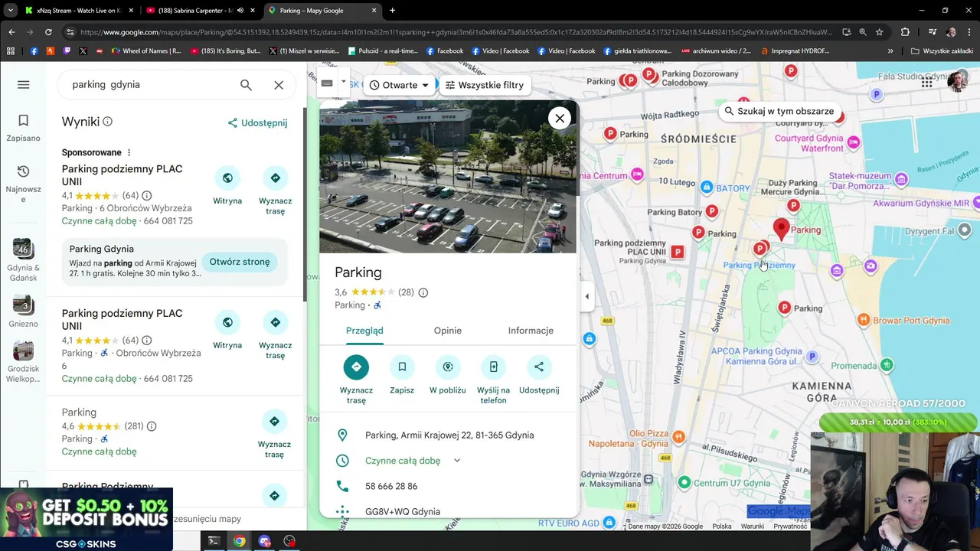
Task: Open Discord icon in taskbar
Action: [264, 541]
